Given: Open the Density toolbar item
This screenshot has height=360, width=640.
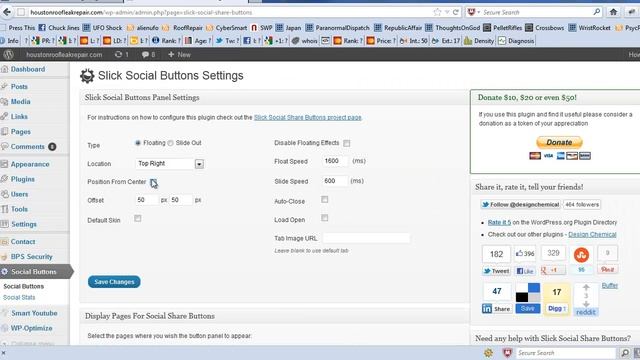Looking at the screenshot, I should click(479, 41).
